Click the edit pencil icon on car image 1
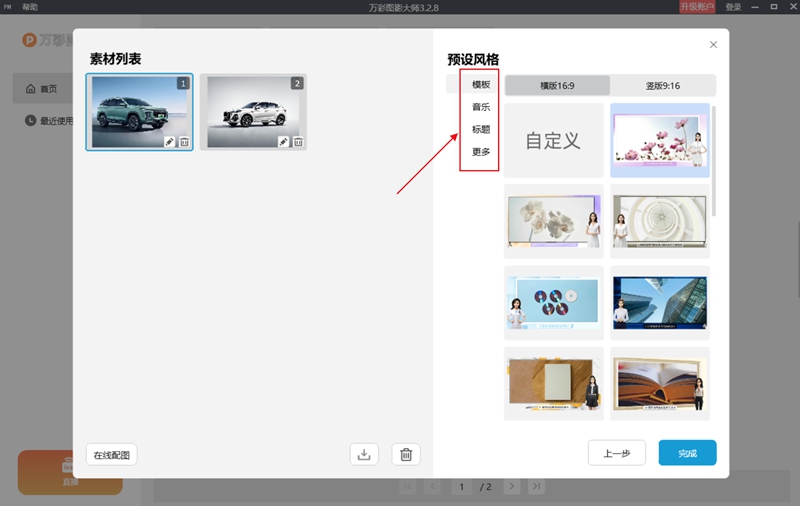The image size is (800, 506). coord(169,142)
